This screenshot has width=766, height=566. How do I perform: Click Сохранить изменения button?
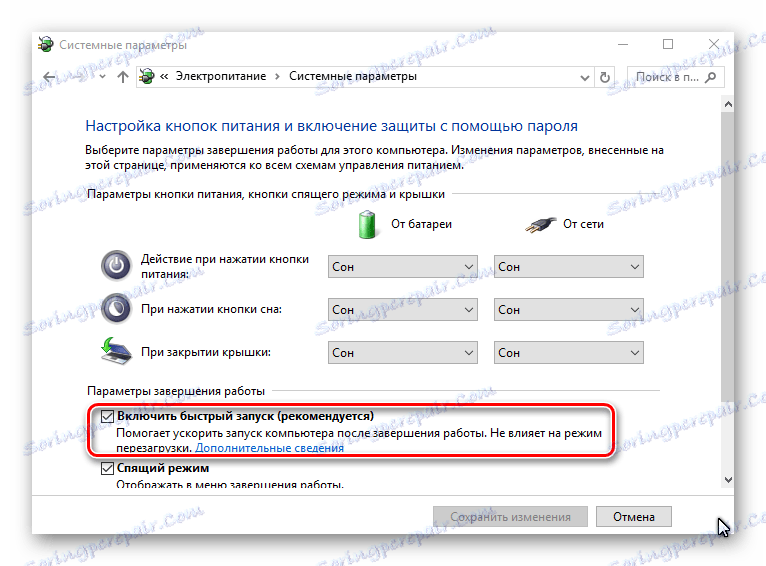(510, 517)
